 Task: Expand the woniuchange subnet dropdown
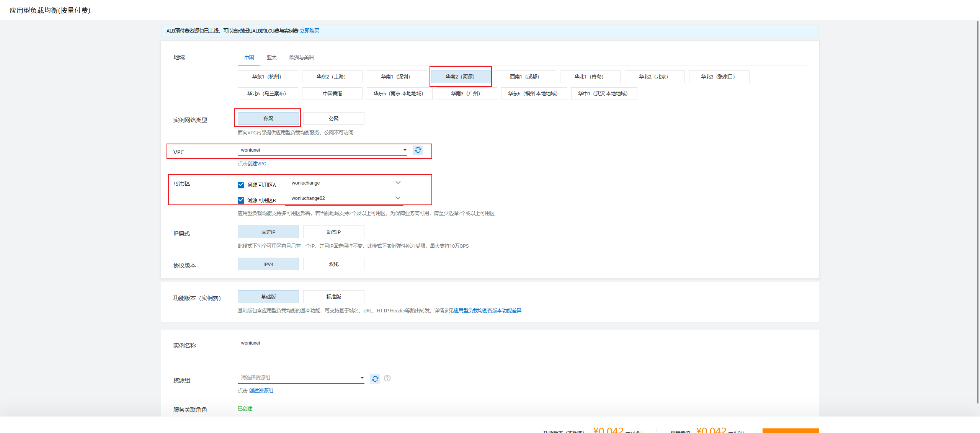click(344, 183)
